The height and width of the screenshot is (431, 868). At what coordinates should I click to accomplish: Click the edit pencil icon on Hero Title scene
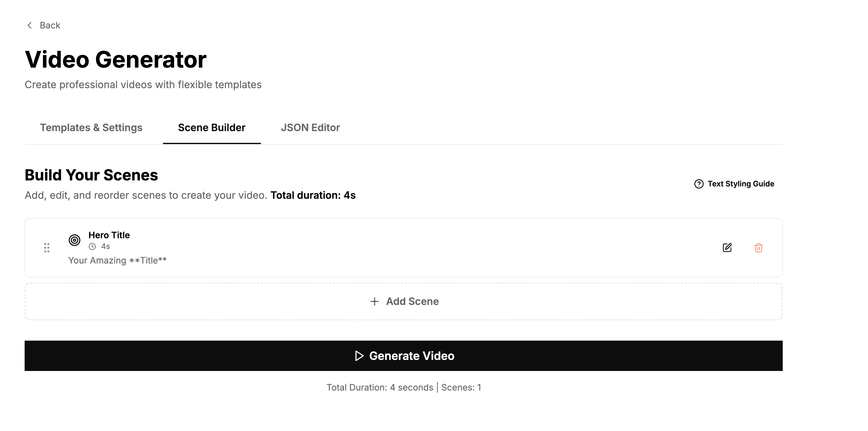(727, 248)
